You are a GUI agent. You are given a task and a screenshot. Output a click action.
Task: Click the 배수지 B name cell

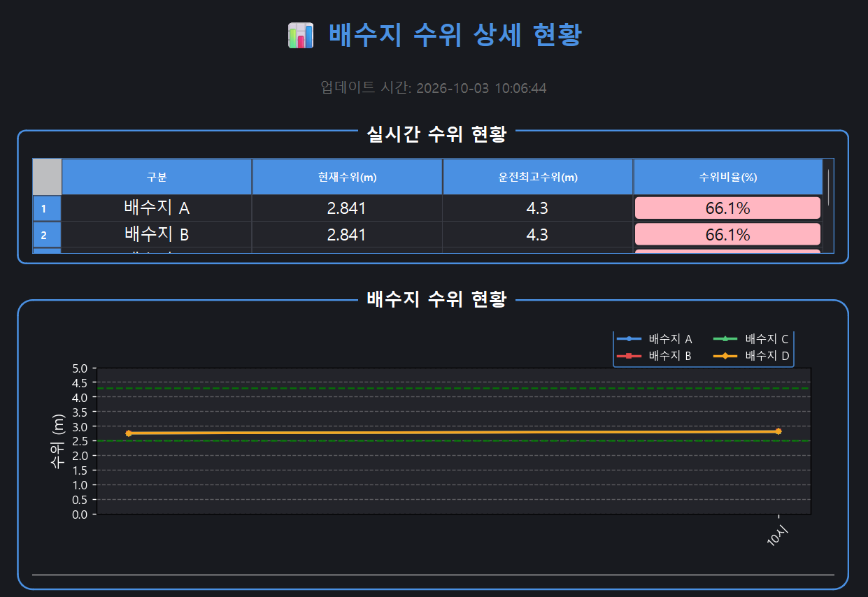pyautogui.click(x=157, y=235)
